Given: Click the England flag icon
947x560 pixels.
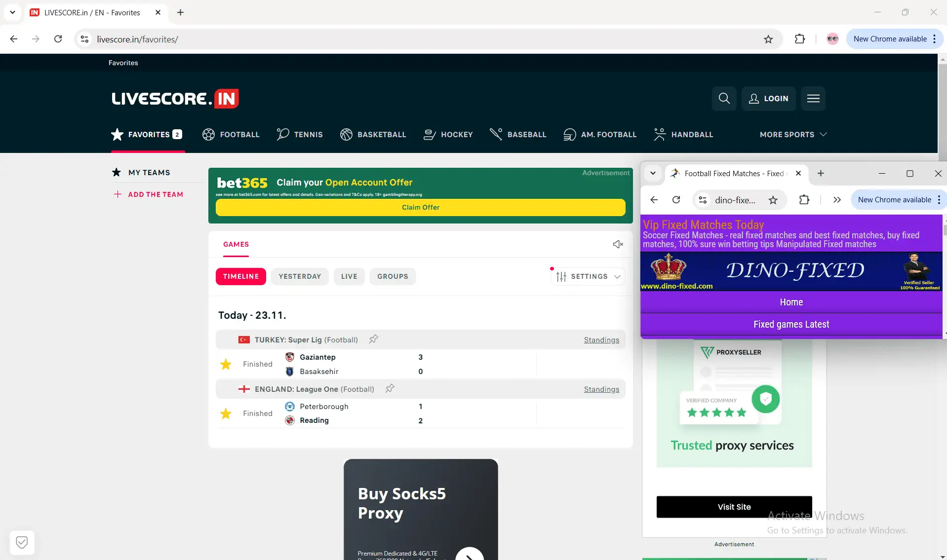Looking at the screenshot, I should 244,389.
